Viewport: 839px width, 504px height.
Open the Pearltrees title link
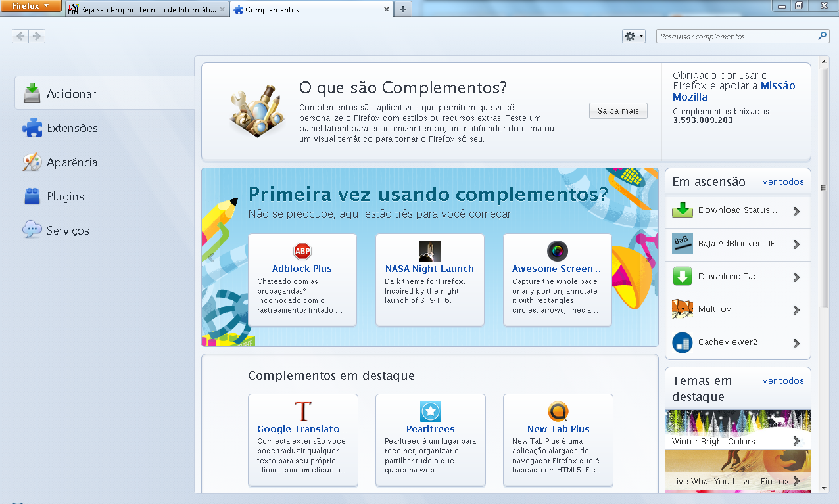click(x=431, y=428)
